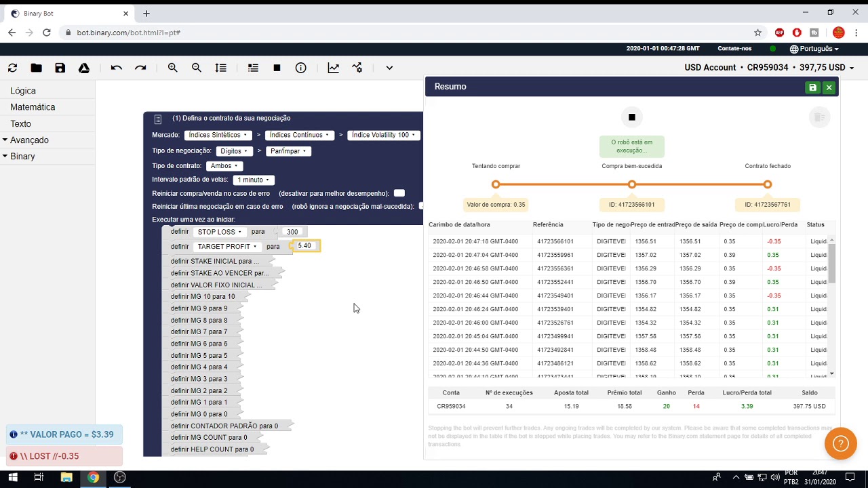Click trade row with reference 41723566101
Viewport: 868px width, 488px height.
[628, 241]
